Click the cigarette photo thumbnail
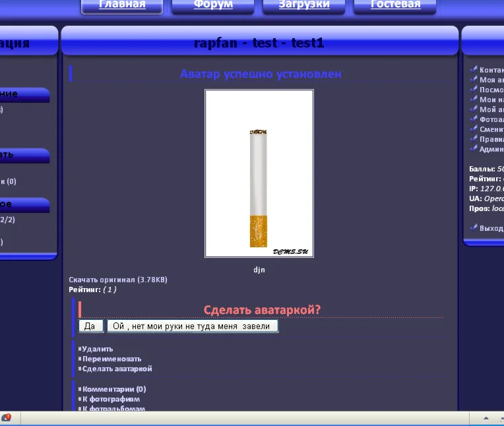 tap(259, 173)
